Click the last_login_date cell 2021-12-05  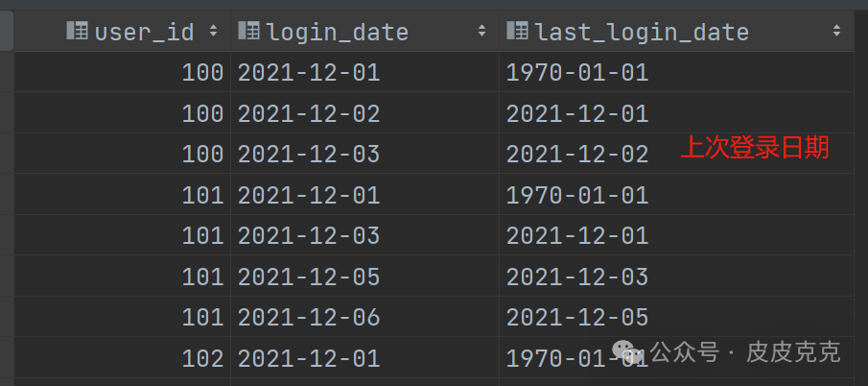[676, 317]
